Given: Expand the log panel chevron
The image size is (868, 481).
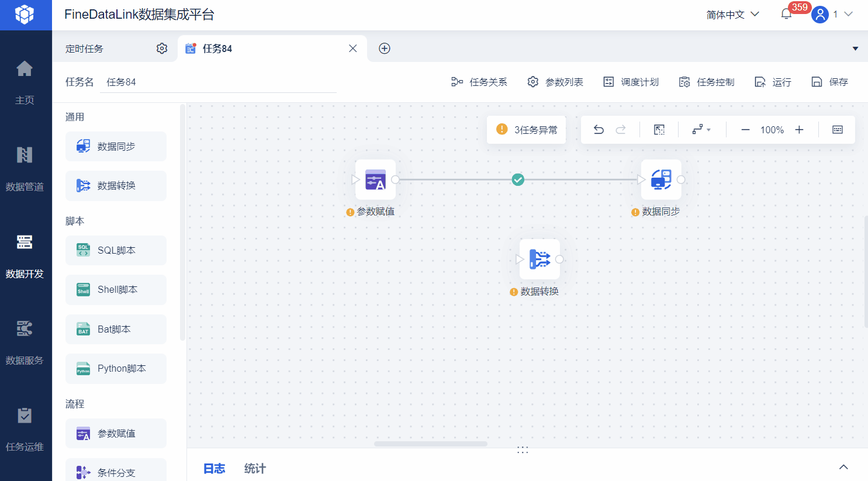Looking at the screenshot, I should tap(843, 467).
